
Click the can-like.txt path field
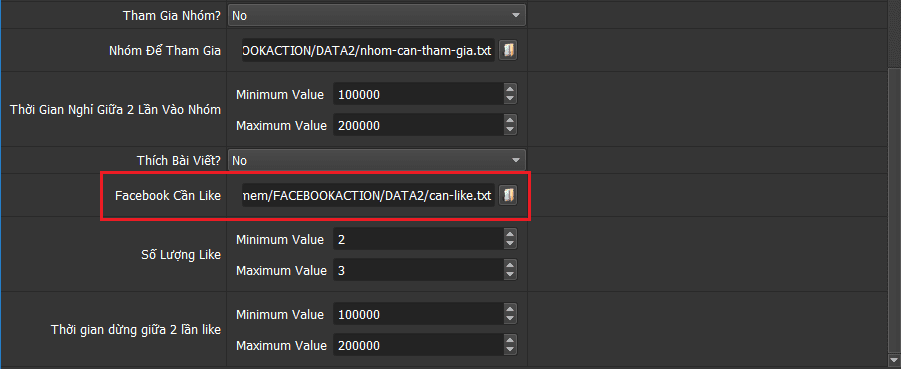pos(368,195)
